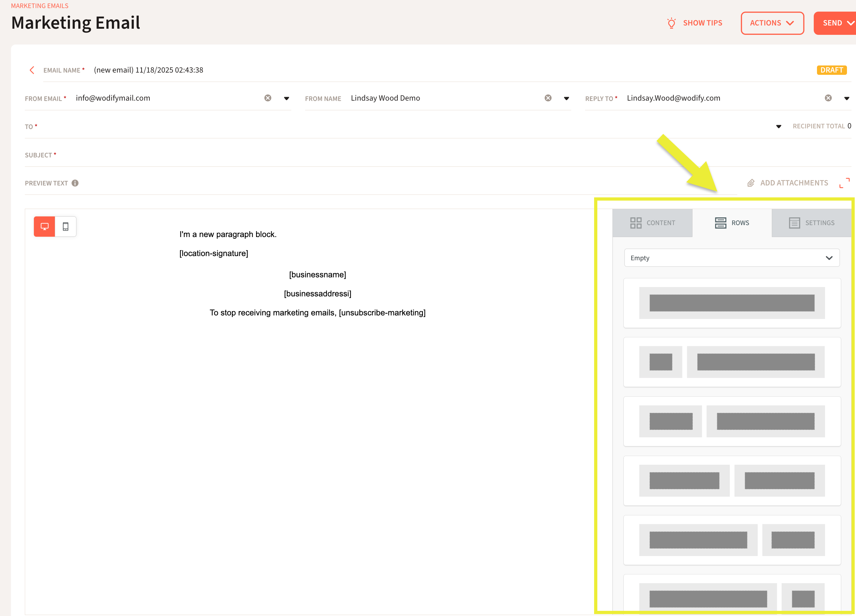Click the Show Tips lightbulb icon
This screenshot has height=616, width=856.
672,23
